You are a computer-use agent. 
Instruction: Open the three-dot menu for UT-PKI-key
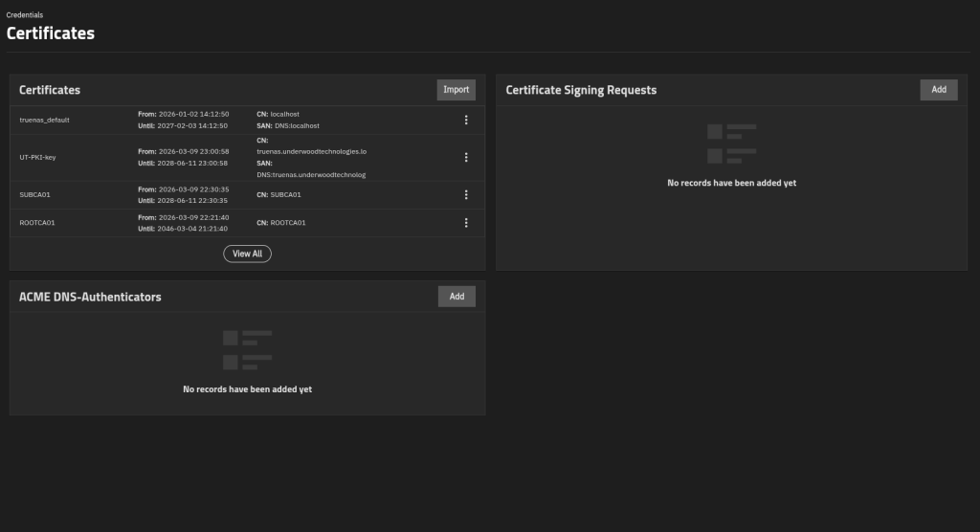click(x=466, y=157)
